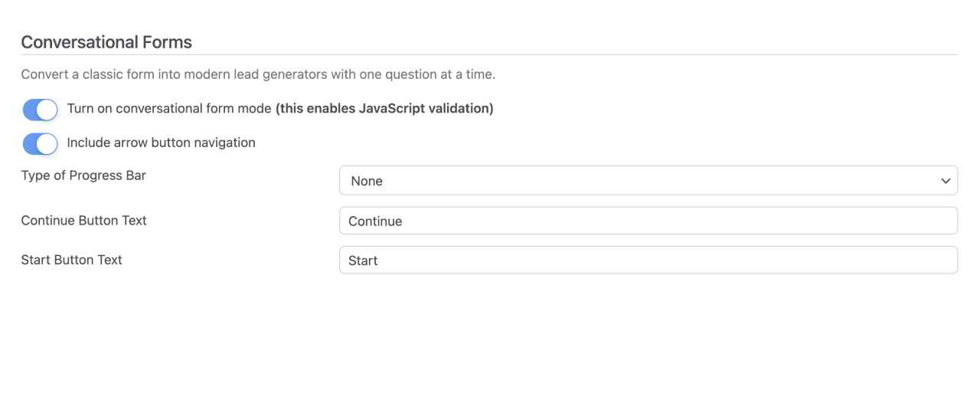980x407 pixels.
Task: Select the 'None' value in progress bar dropdown
Action: coord(367,182)
